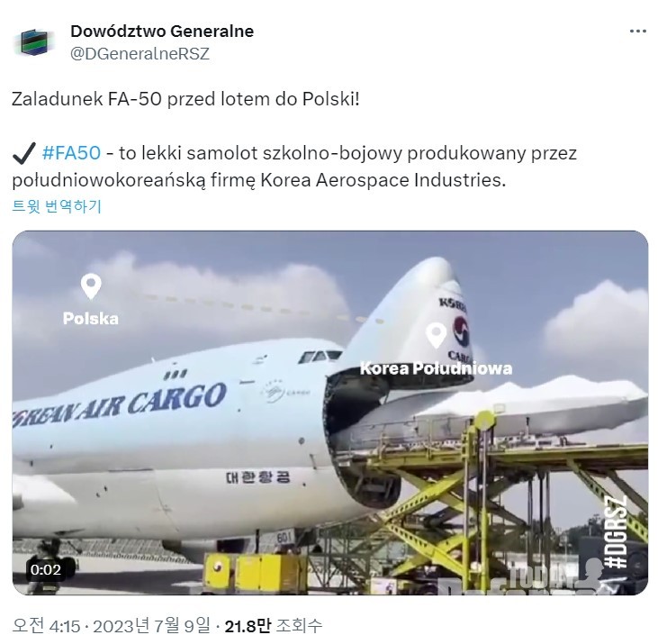Click the 대한항공 text on the aircraft
The height and width of the screenshot is (644, 658).
pyautogui.click(x=257, y=477)
